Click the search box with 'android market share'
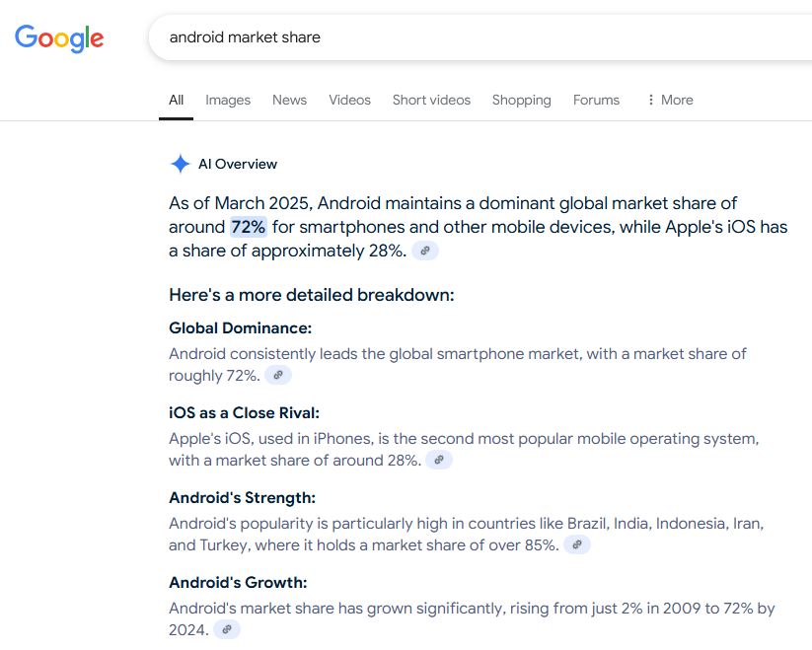Viewport: 812px width, 650px height. pyautogui.click(x=480, y=37)
